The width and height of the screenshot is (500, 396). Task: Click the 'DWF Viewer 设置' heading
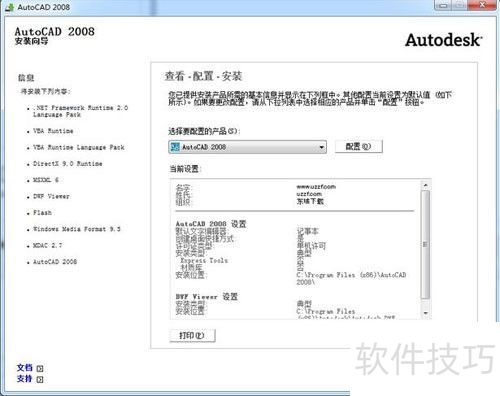pos(207,296)
